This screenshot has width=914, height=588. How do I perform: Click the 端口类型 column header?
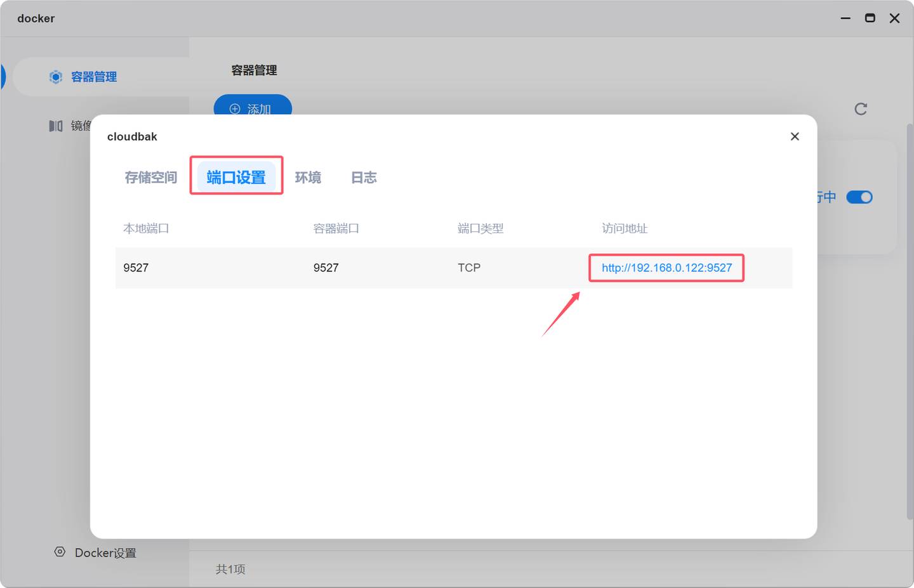tap(480, 228)
